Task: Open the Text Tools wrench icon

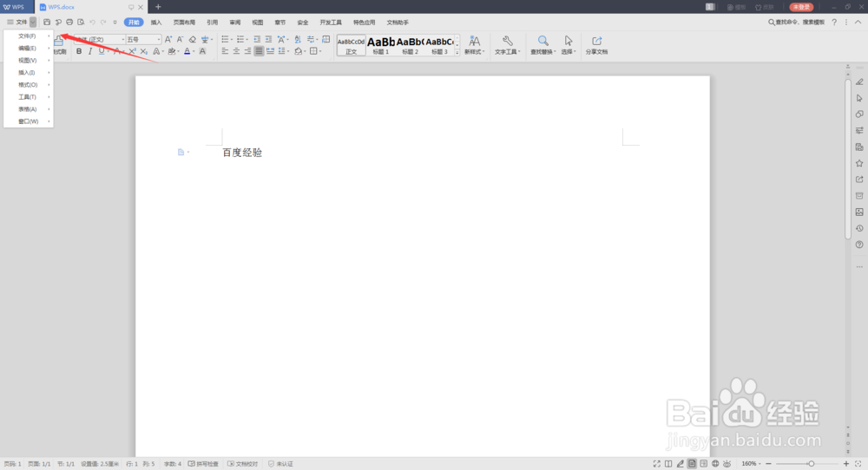Action: [507, 45]
